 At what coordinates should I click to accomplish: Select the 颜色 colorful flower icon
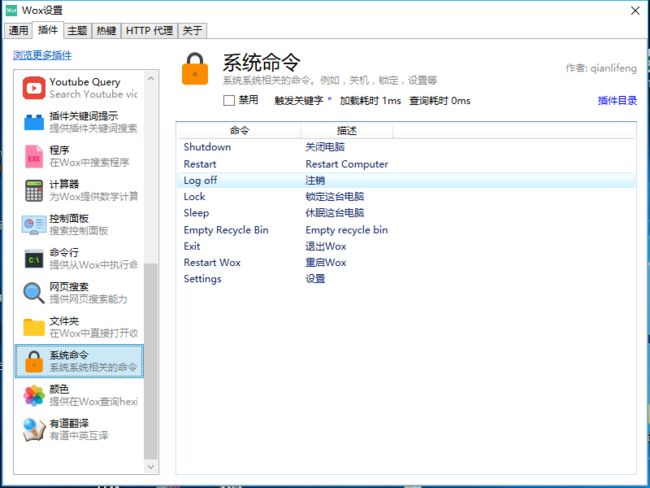point(34,396)
